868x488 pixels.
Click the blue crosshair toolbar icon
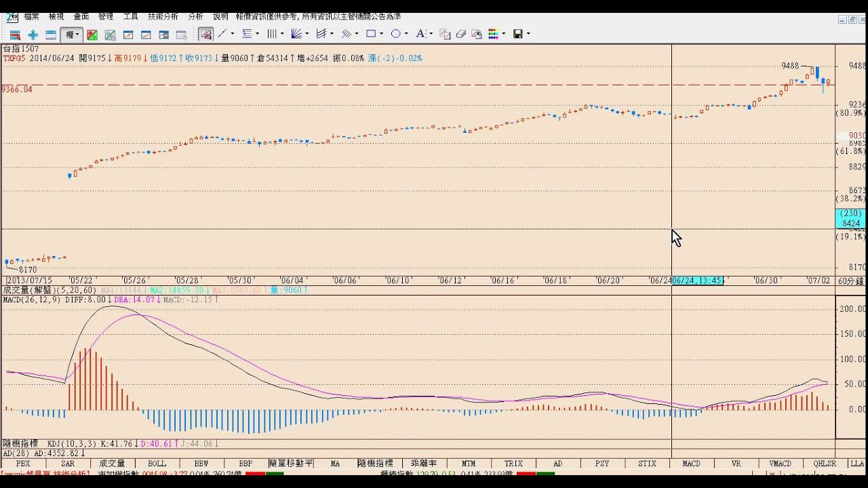33,35
